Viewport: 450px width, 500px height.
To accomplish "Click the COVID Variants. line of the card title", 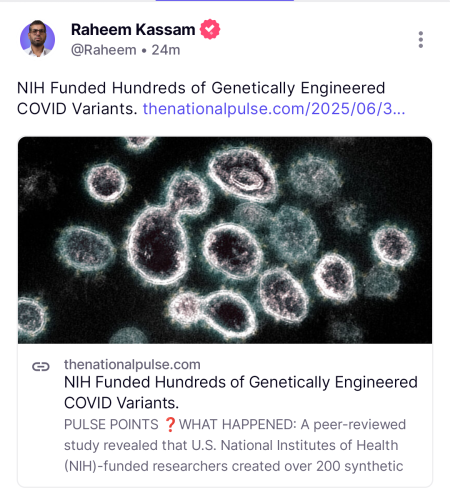I will [121, 403].
